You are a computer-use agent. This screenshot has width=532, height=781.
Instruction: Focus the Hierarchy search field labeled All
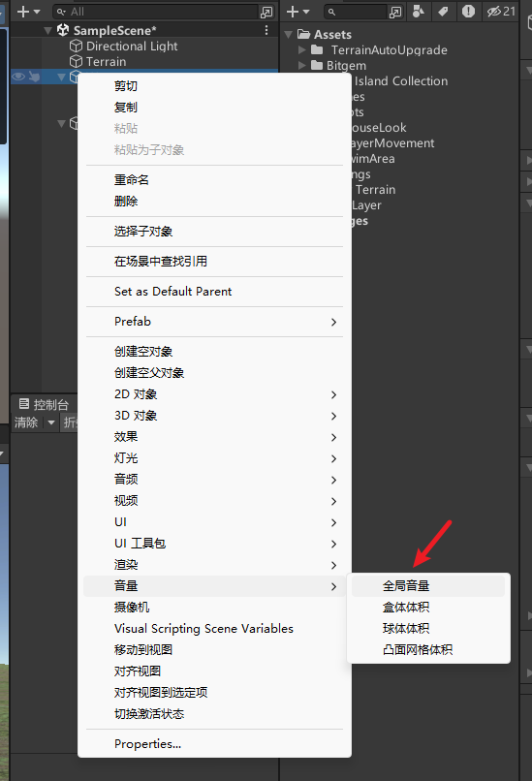(x=157, y=12)
